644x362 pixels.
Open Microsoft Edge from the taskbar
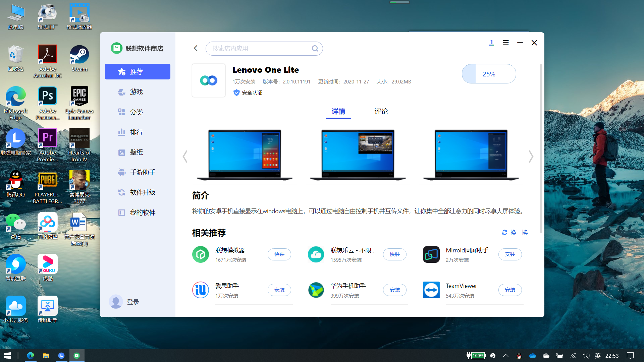click(x=31, y=356)
